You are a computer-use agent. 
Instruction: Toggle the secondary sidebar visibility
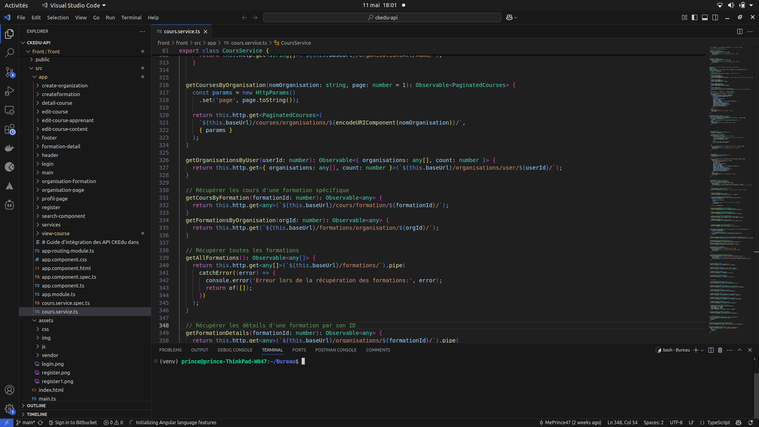716,17
